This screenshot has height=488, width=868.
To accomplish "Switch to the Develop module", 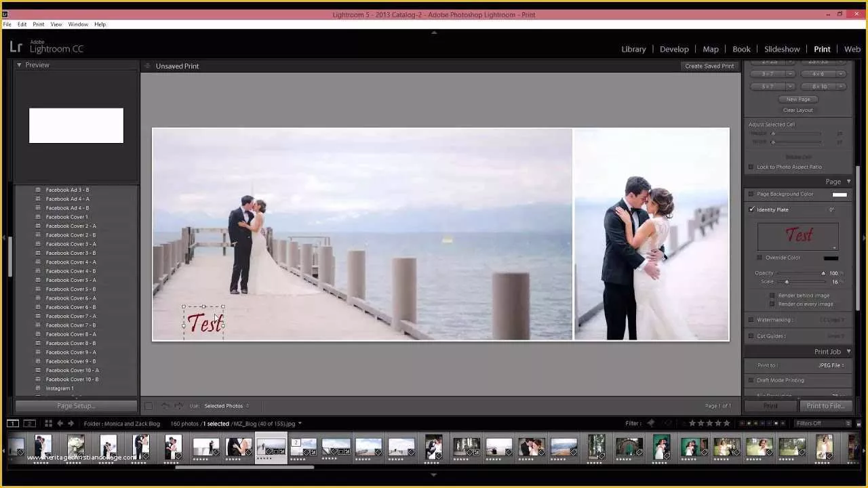I will coord(674,49).
